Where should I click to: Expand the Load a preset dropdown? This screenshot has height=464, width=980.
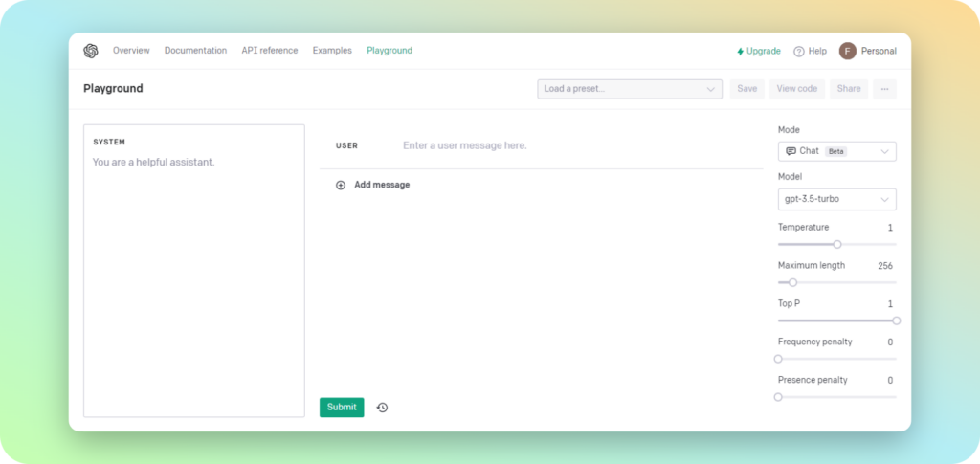pos(629,89)
